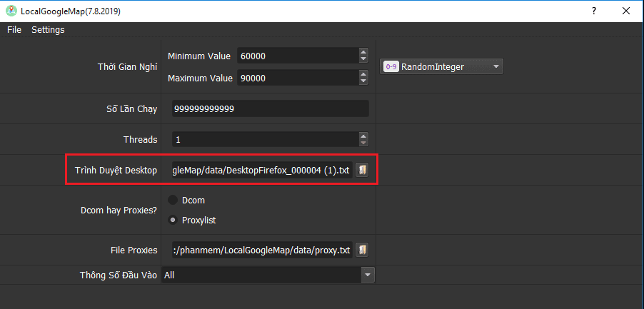Select the Proxylist radio option

point(192,221)
